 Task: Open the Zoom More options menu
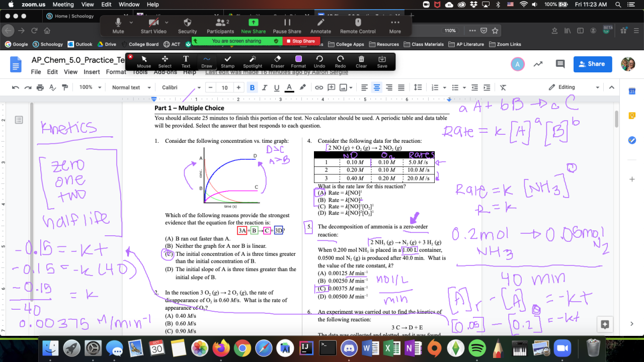coord(395,26)
